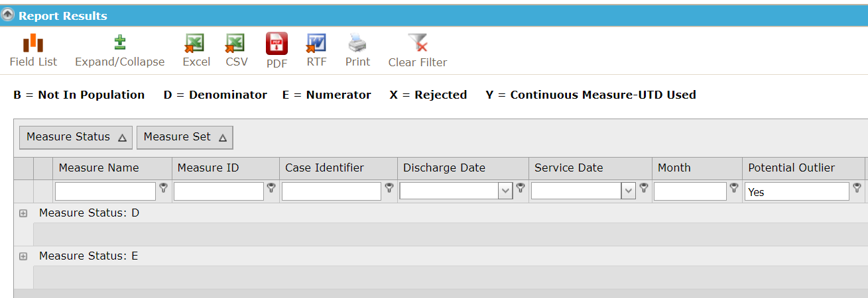Viewport: 868px width, 298px height.
Task: Click the Measure Name column header
Action: [112, 168]
